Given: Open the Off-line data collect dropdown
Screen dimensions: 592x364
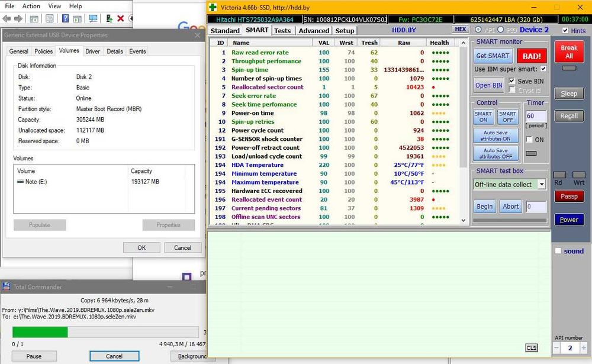Looking at the screenshot, I should point(541,185).
